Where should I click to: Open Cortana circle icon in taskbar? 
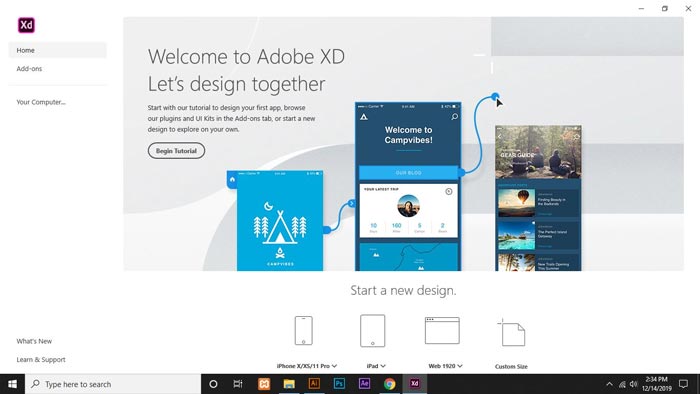(213, 384)
